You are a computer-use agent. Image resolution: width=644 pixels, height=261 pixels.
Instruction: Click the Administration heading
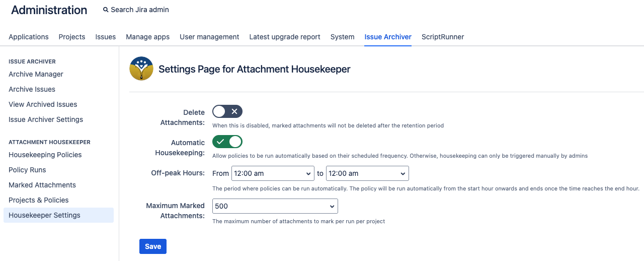click(x=49, y=10)
